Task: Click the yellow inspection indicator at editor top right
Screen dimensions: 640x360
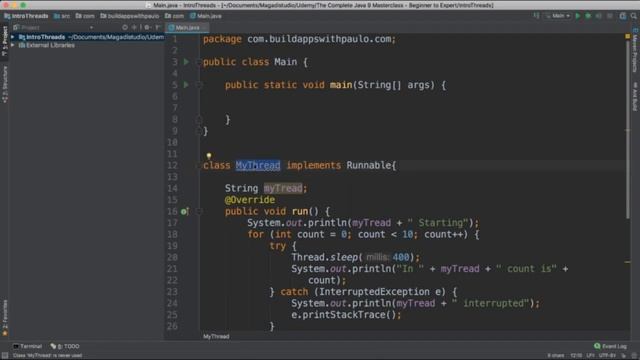Action: (627, 36)
